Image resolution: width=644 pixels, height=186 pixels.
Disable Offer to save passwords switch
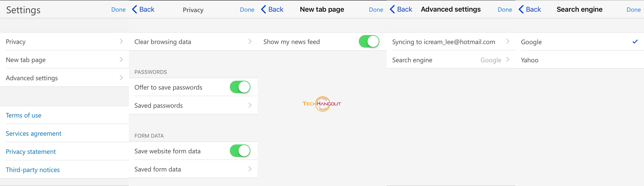click(240, 87)
